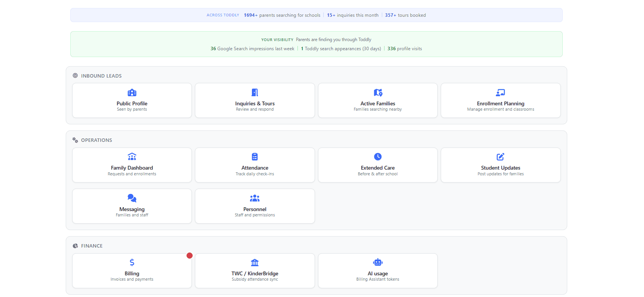
Task: Click 'Review and respond' subtitle
Action: (255, 109)
